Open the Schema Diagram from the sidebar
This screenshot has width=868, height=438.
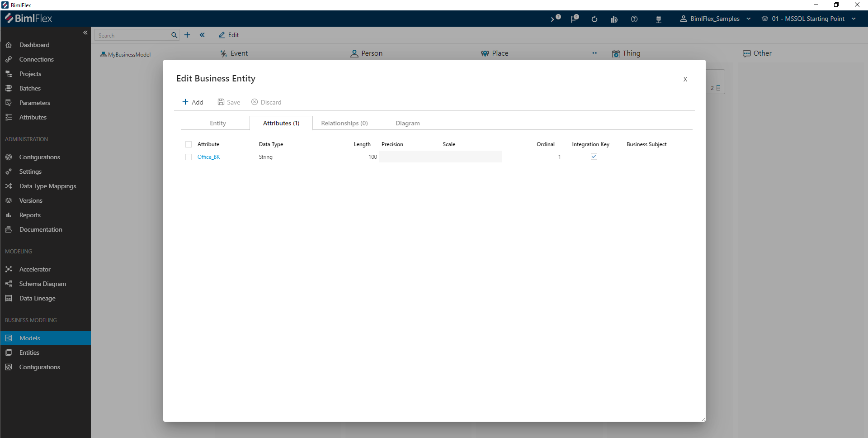[41, 284]
